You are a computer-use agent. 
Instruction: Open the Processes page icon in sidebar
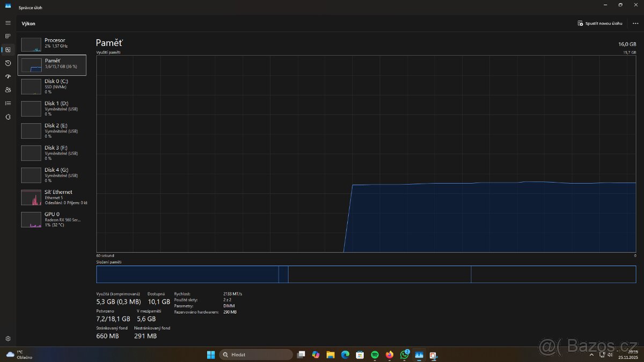click(8, 36)
